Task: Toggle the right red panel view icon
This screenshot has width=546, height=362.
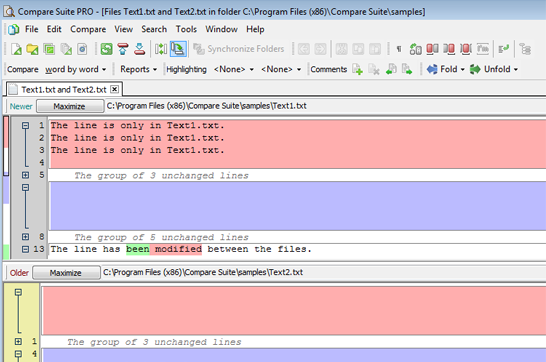Action: click(449, 49)
